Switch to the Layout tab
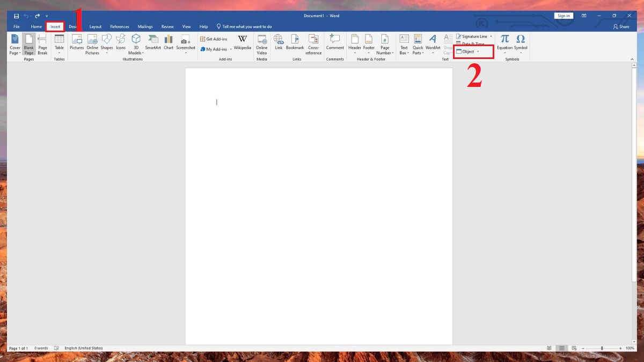The width and height of the screenshot is (644, 362). [95, 26]
